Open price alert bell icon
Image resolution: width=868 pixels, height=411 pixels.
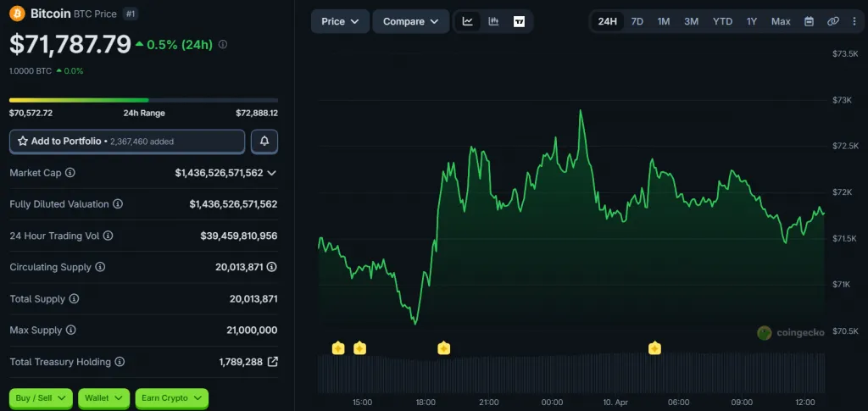point(264,141)
